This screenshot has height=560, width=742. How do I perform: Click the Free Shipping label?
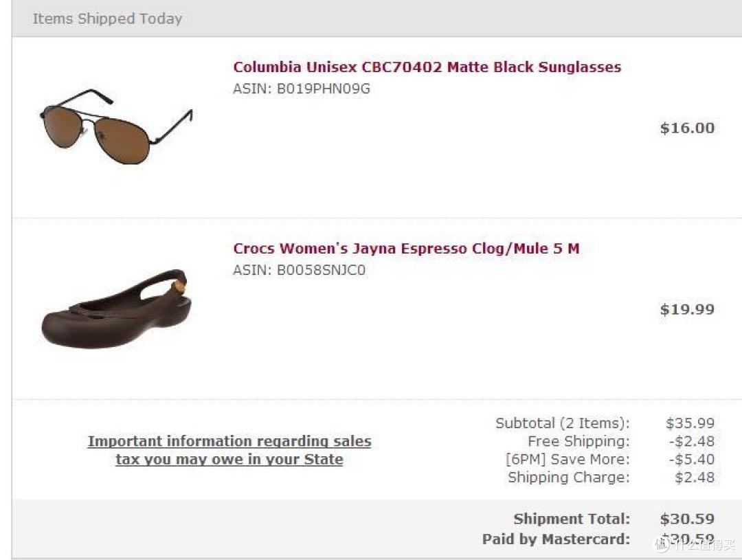(x=578, y=441)
